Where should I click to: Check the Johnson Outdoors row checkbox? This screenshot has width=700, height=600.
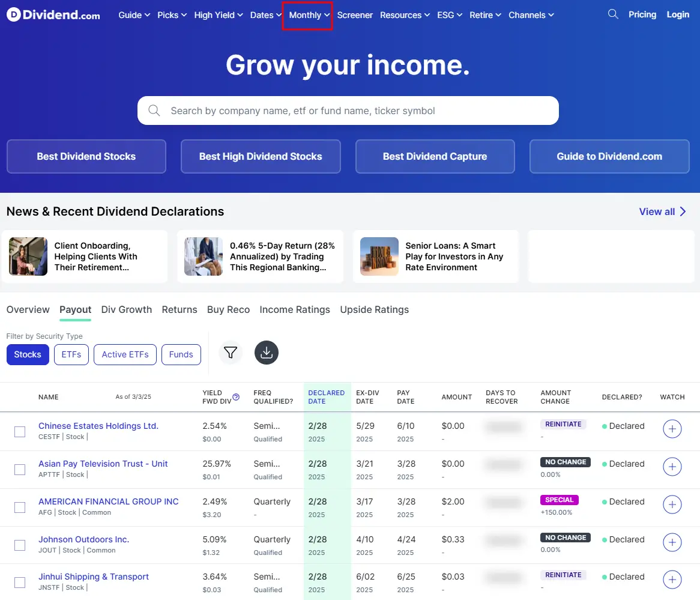[20, 545]
